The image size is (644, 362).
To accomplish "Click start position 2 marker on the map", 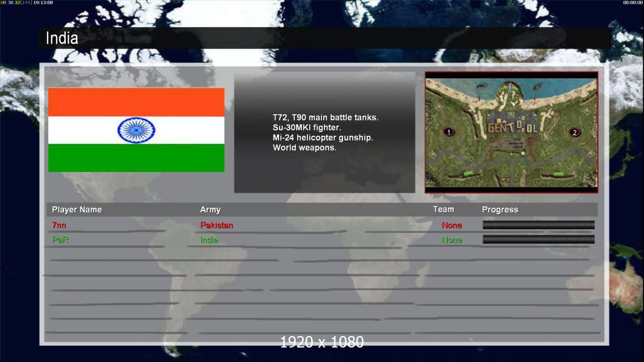I will tap(575, 132).
